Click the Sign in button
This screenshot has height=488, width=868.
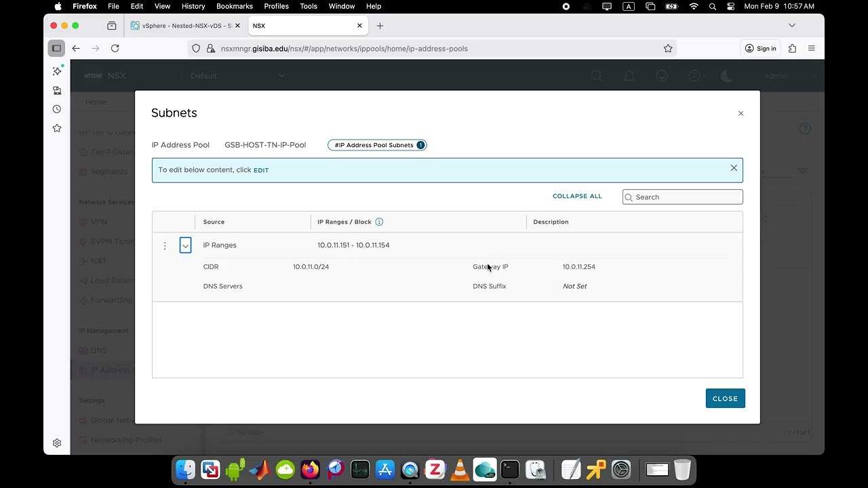760,48
